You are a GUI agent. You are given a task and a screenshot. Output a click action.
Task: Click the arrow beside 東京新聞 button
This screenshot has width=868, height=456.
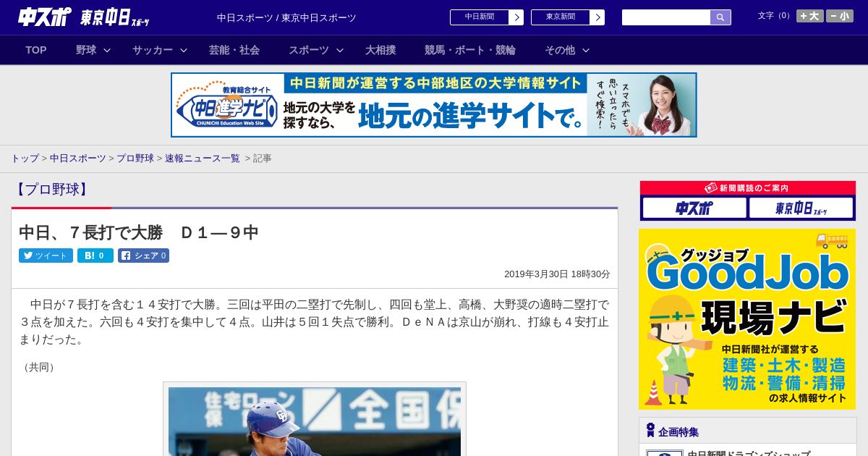[x=597, y=17]
